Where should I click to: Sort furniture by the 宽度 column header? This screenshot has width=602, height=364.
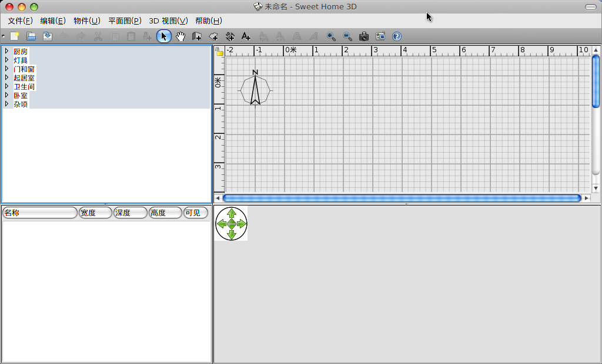click(95, 213)
